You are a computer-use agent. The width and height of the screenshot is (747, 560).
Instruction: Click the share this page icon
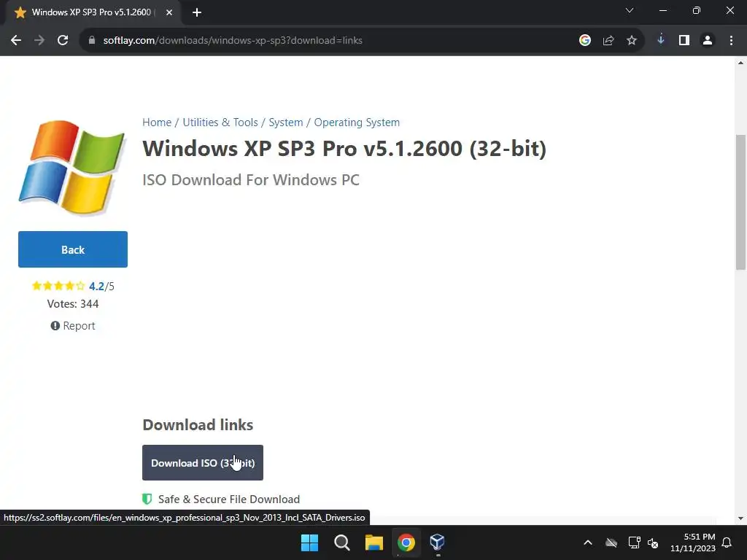(x=608, y=41)
